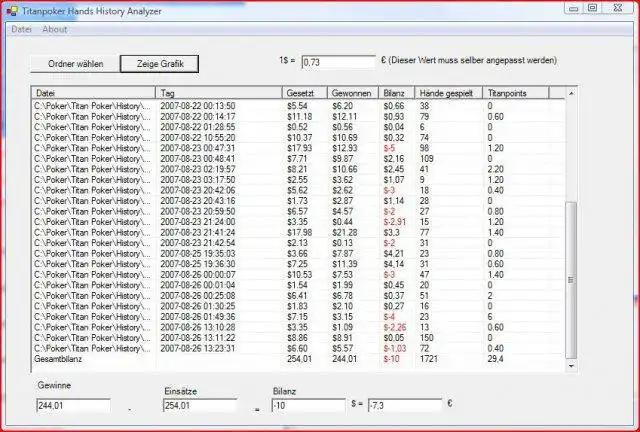The height and width of the screenshot is (432, 640).
Task: Click the app icon in title bar
Action: coord(12,11)
